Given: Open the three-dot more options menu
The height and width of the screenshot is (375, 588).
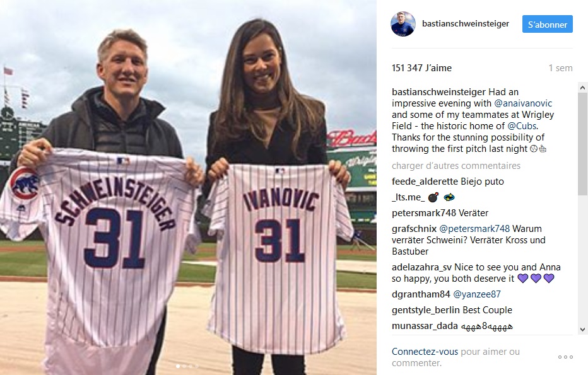Looking at the screenshot, I should (565, 357).
